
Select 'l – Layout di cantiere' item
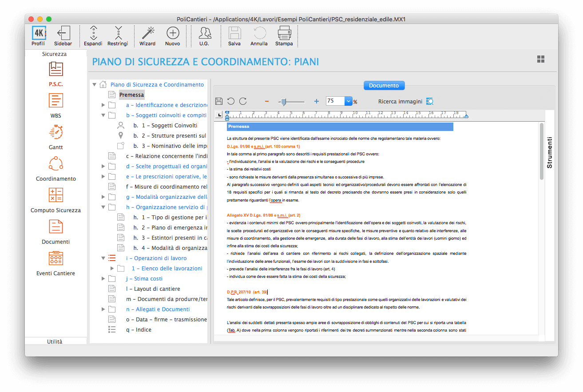[x=153, y=289]
